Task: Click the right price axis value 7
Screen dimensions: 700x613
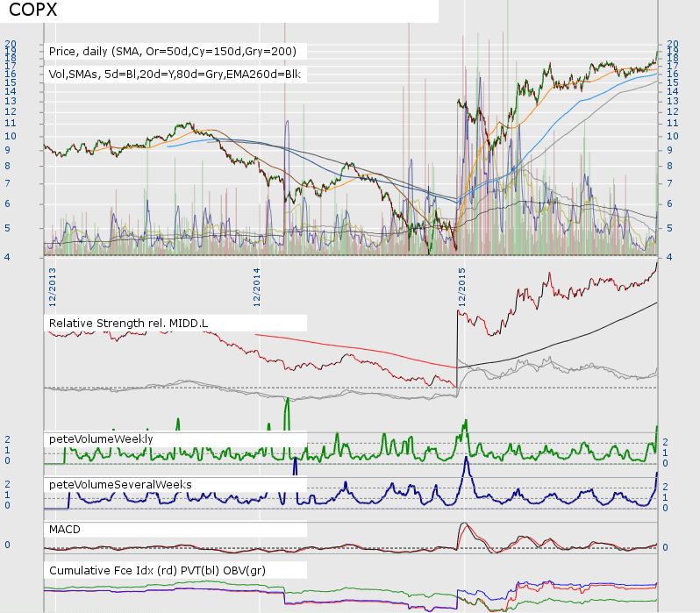Action: click(669, 183)
